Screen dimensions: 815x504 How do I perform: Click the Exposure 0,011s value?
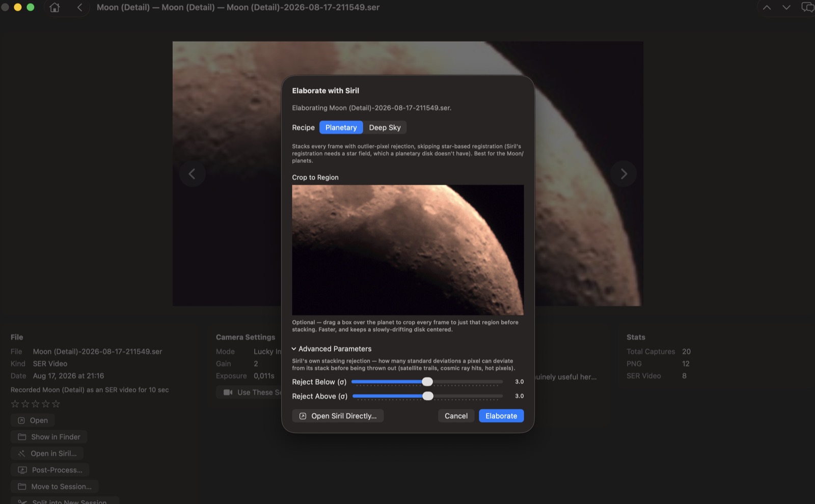pyautogui.click(x=264, y=376)
